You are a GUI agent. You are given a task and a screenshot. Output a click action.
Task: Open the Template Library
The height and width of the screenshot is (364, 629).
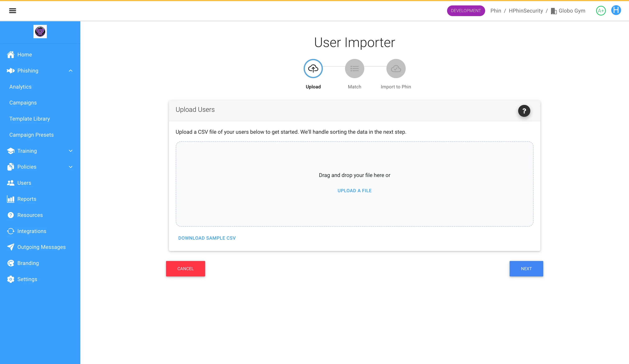29,119
